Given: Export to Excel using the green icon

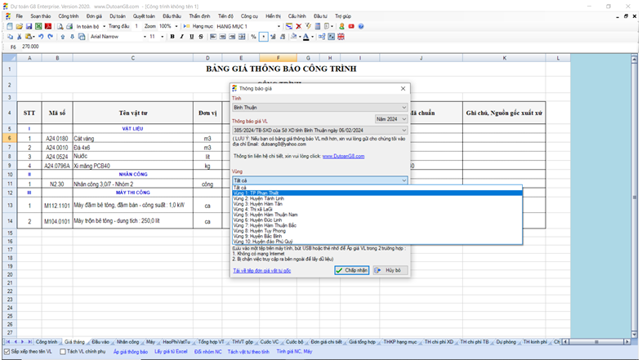Looking at the screenshot, I should (x=38, y=26).
